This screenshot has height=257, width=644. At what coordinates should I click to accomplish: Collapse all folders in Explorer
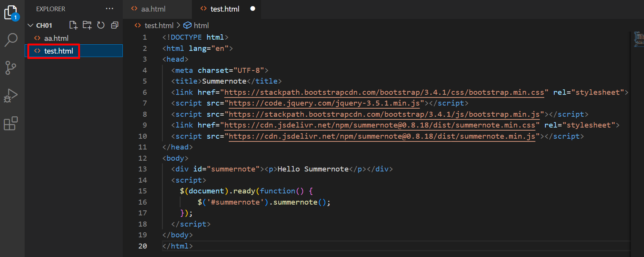point(114,25)
